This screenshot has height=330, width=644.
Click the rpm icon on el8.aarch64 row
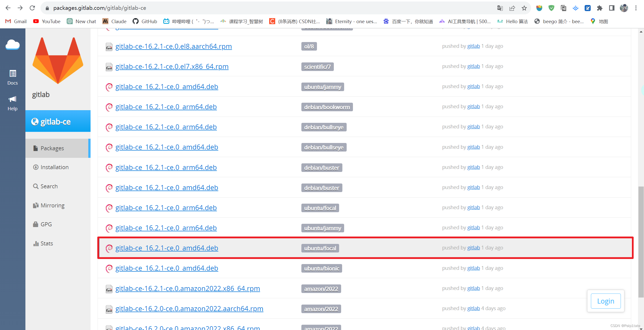[x=109, y=47]
